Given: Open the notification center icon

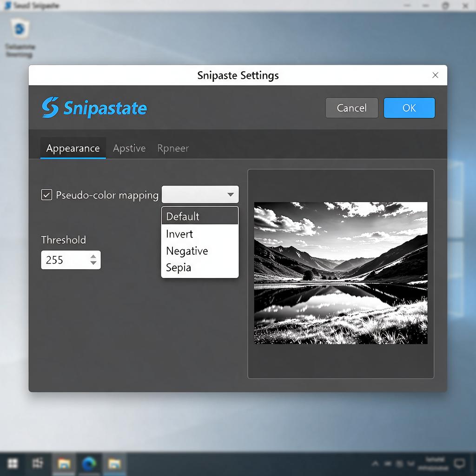Looking at the screenshot, I should point(459,463).
